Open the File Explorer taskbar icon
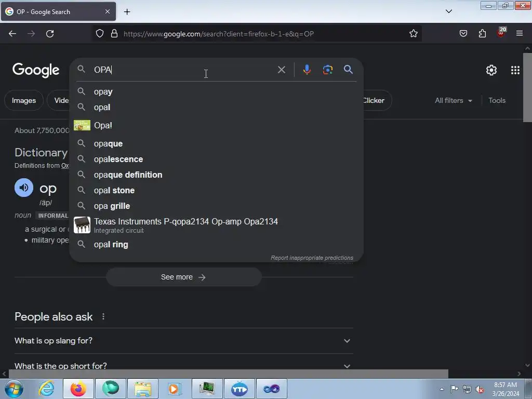This screenshot has width=532, height=399. coord(142,389)
